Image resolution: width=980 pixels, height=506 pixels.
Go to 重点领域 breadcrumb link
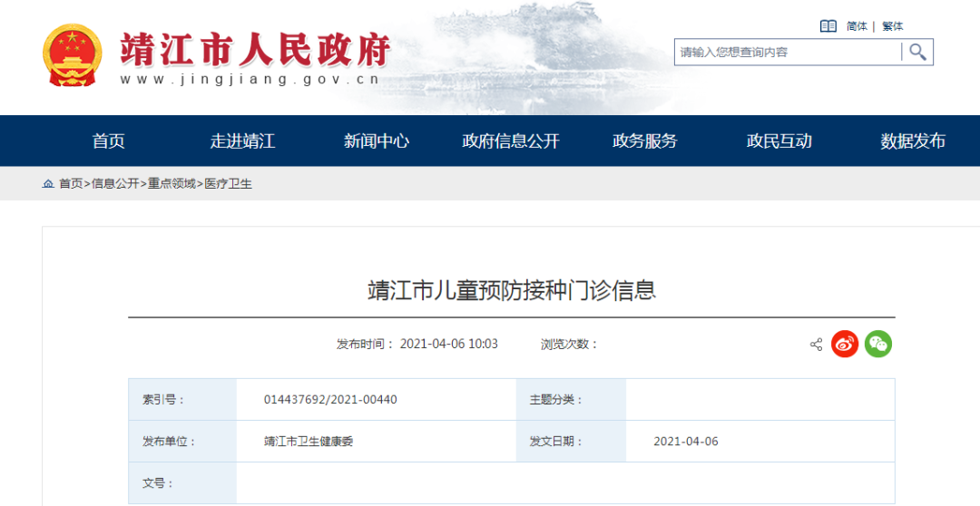pos(171,184)
